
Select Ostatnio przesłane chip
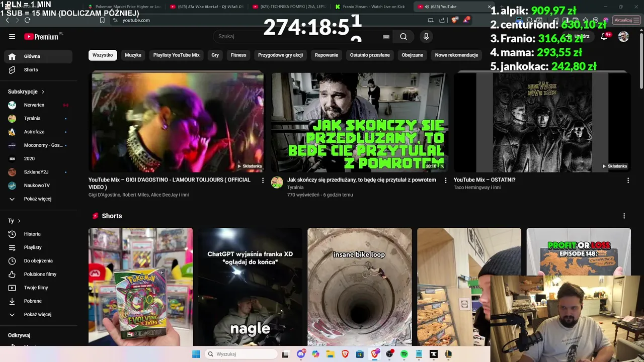click(x=370, y=55)
